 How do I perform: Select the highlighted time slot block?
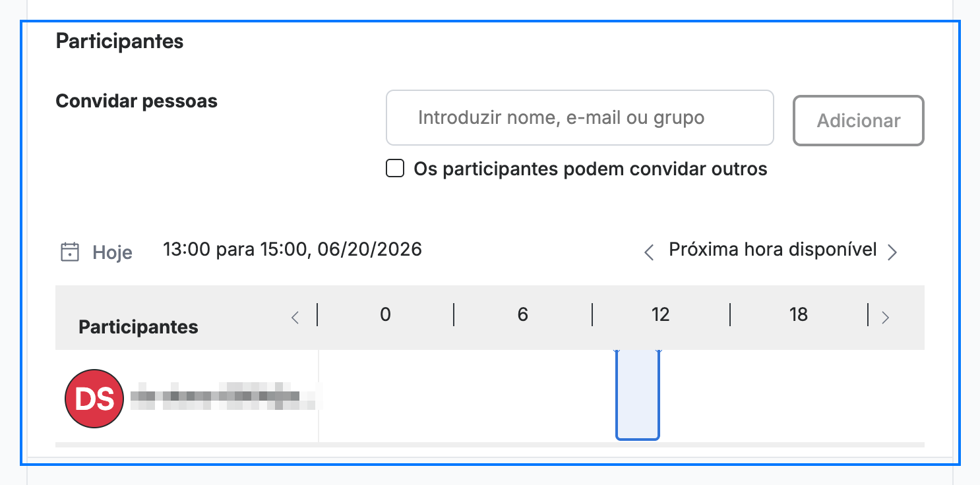(638, 395)
